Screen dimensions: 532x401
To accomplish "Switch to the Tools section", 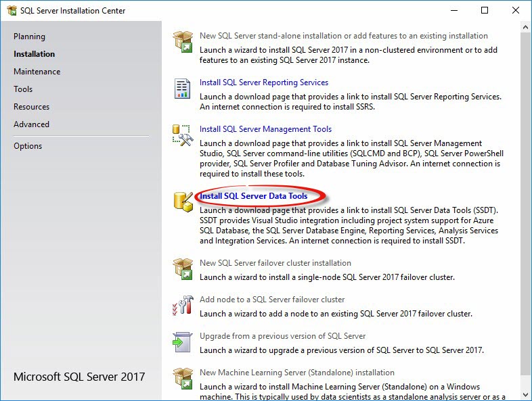I will point(23,89).
